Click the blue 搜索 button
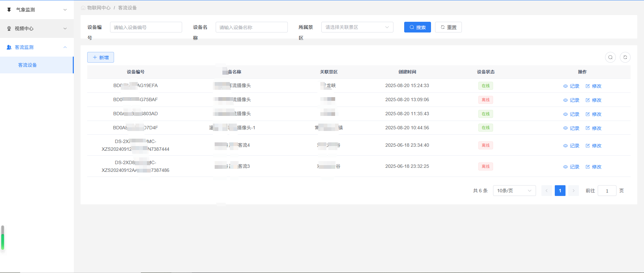This screenshot has width=644, height=273. [x=418, y=27]
